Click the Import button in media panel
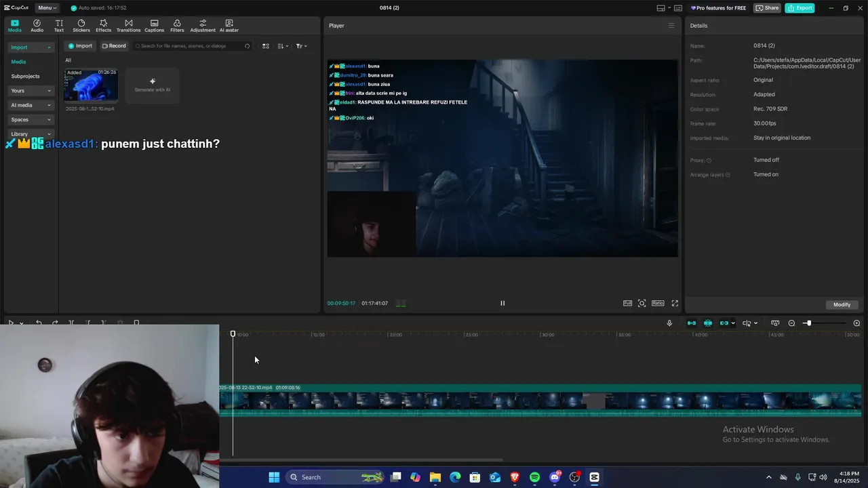868x488 pixels. [x=80, y=46]
